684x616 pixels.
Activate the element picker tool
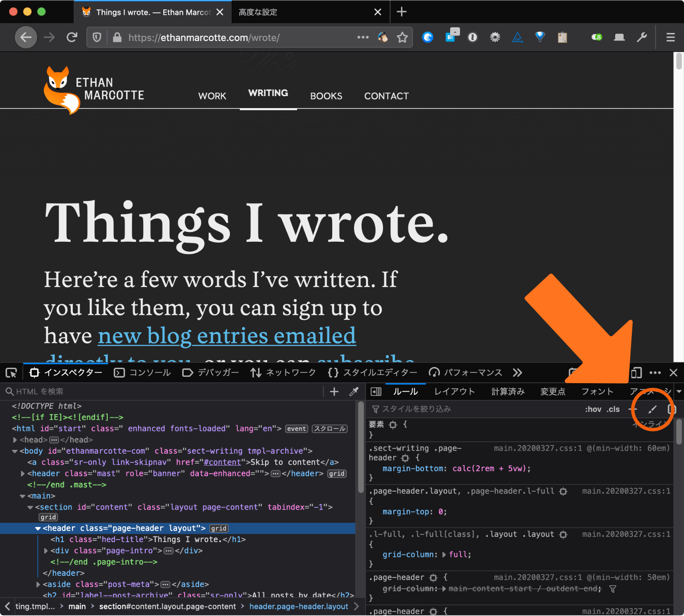(x=11, y=373)
